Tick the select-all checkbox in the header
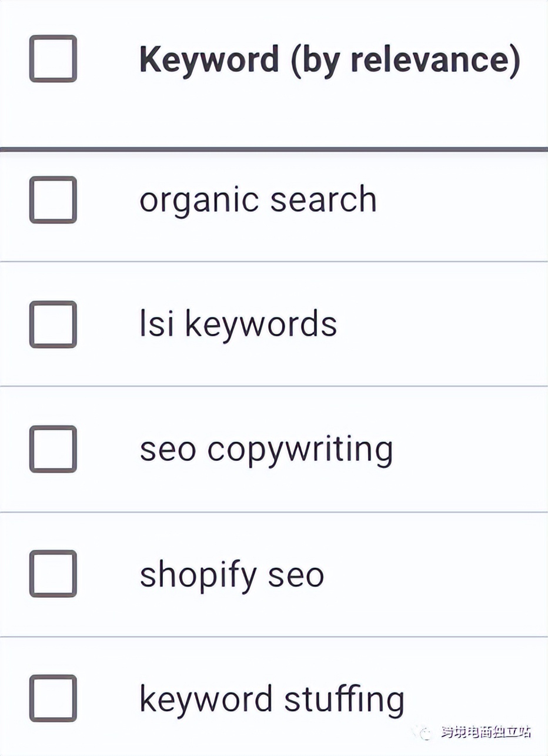The image size is (548, 756). point(53,59)
